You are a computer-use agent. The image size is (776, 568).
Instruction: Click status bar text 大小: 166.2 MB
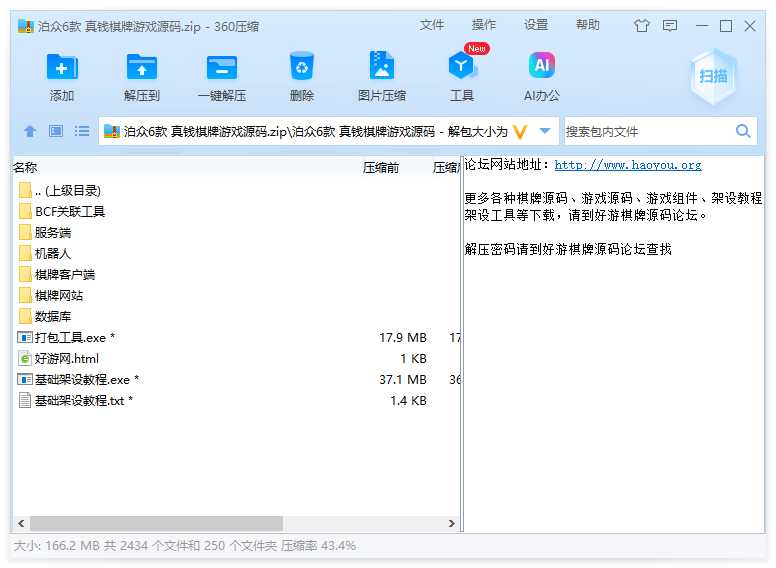tap(57, 546)
